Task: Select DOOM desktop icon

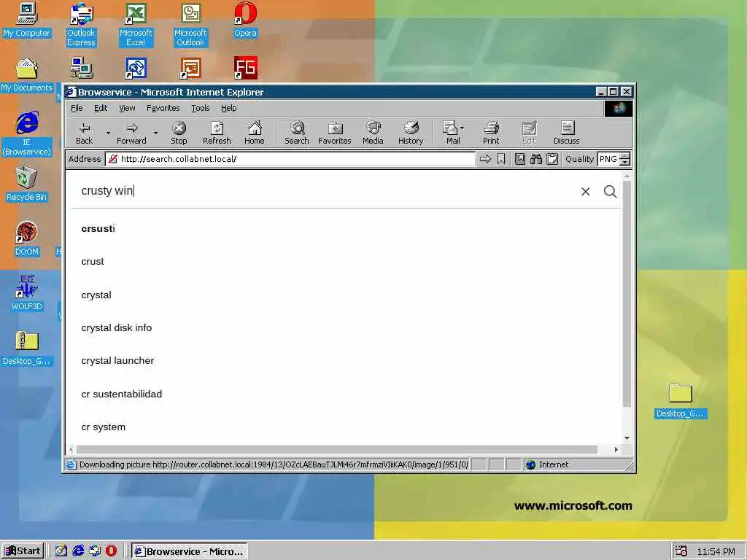Action: click(x=27, y=239)
